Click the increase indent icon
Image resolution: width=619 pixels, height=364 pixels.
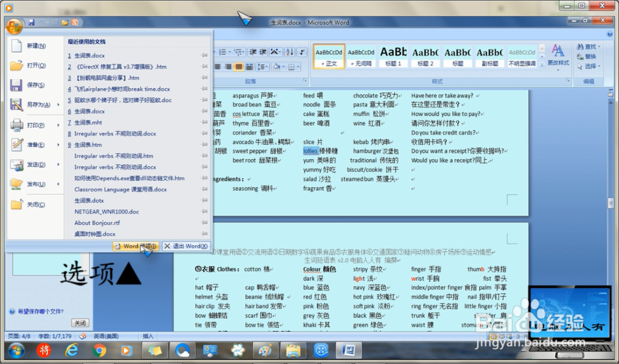263,52
